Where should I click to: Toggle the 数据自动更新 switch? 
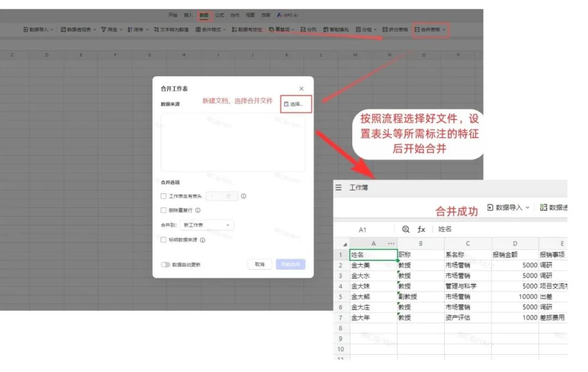tap(166, 265)
